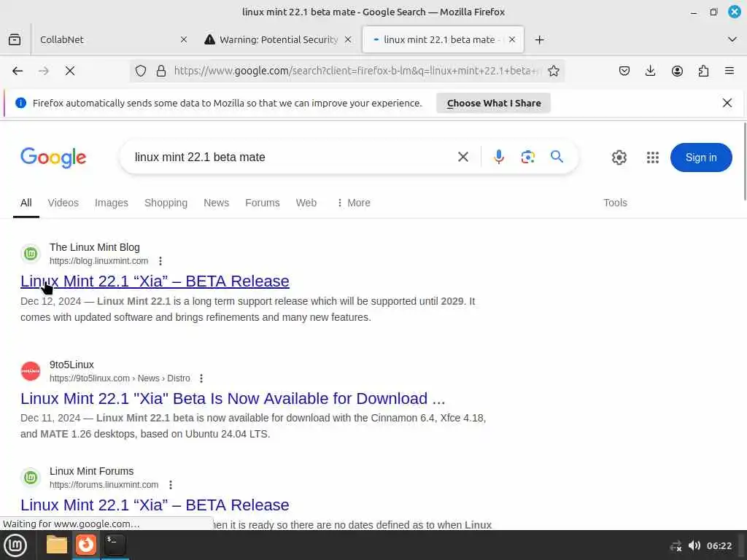Open the volume control tray icon
Screen dimensions: 747x560
tap(694, 545)
